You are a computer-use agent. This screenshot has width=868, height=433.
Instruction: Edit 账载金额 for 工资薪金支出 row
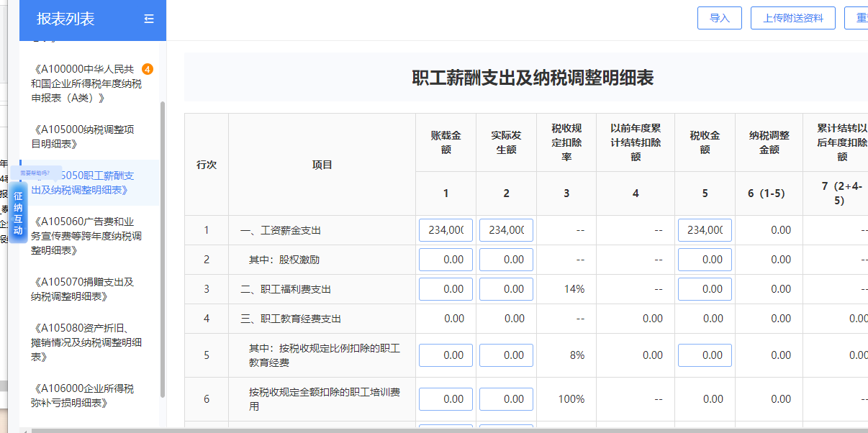click(446, 230)
